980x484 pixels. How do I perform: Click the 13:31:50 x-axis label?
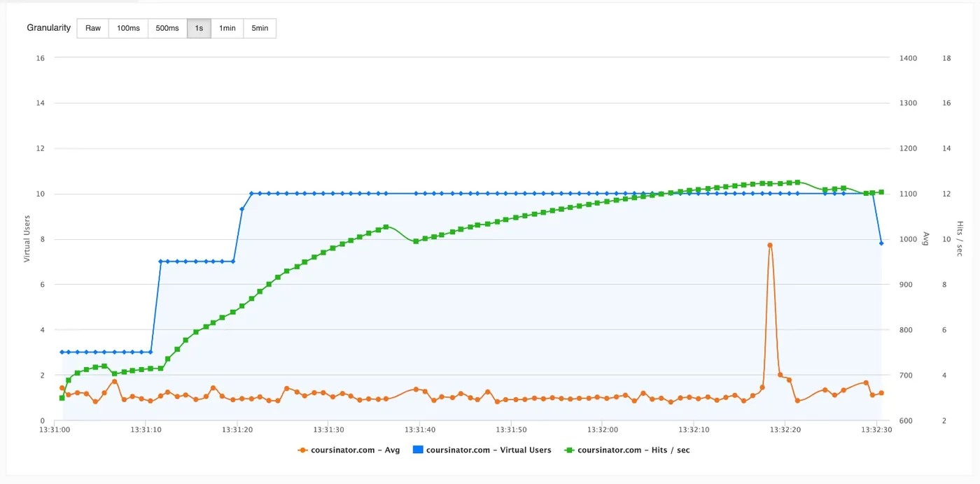click(512, 429)
